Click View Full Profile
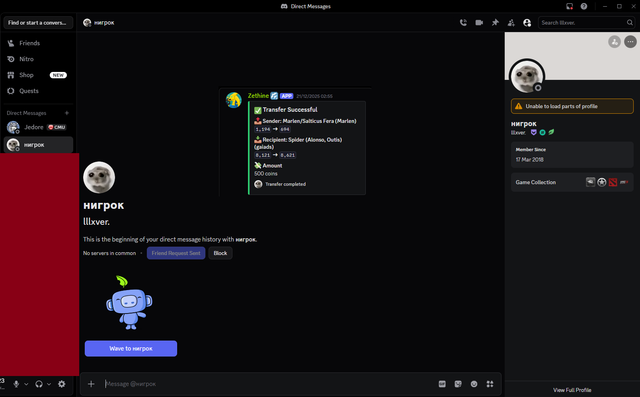Image resolution: width=640 pixels, height=397 pixels. point(572,390)
